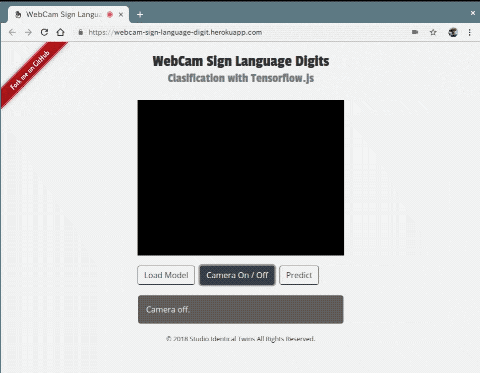Bookmark this page with star icon
Viewport: 480px width, 373px height.
(433, 32)
